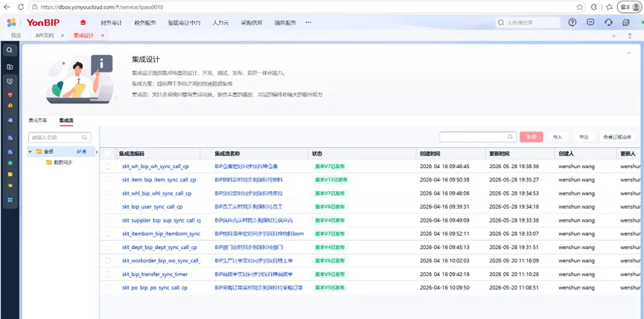The width and height of the screenshot is (644, 319).
Task: Check the skt_bip_transfer_sync_timer row checkbox
Action: (x=108, y=274)
